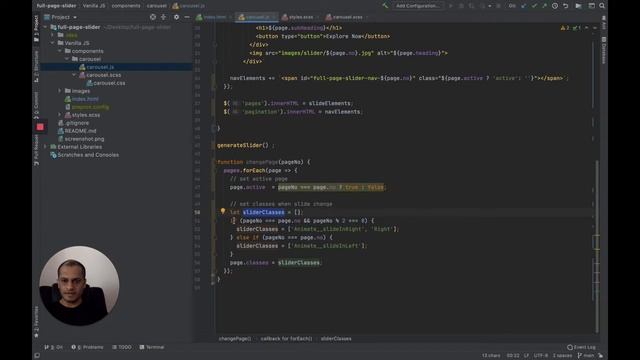Open the Event Log
Viewport: 640px width, 360px height.
[x=581, y=347]
